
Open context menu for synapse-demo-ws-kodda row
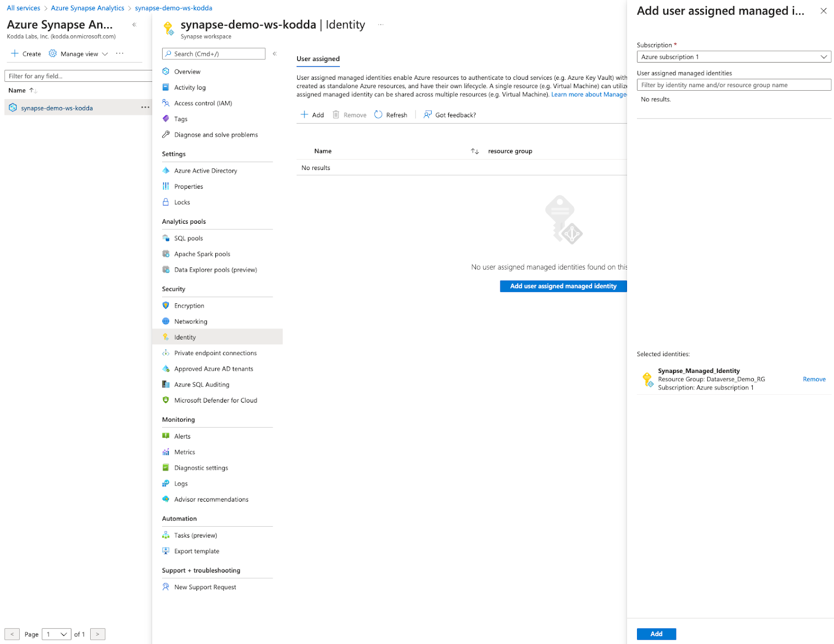(145, 107)
